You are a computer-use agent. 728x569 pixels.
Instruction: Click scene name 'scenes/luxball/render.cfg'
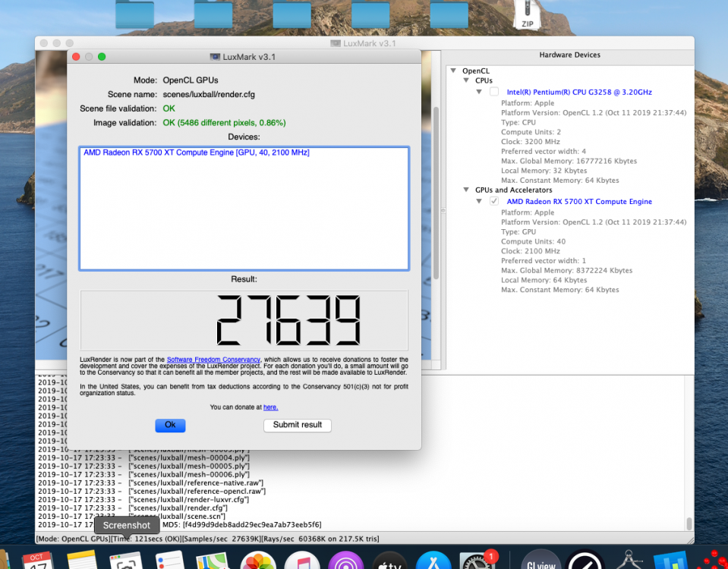coord(209,94)
